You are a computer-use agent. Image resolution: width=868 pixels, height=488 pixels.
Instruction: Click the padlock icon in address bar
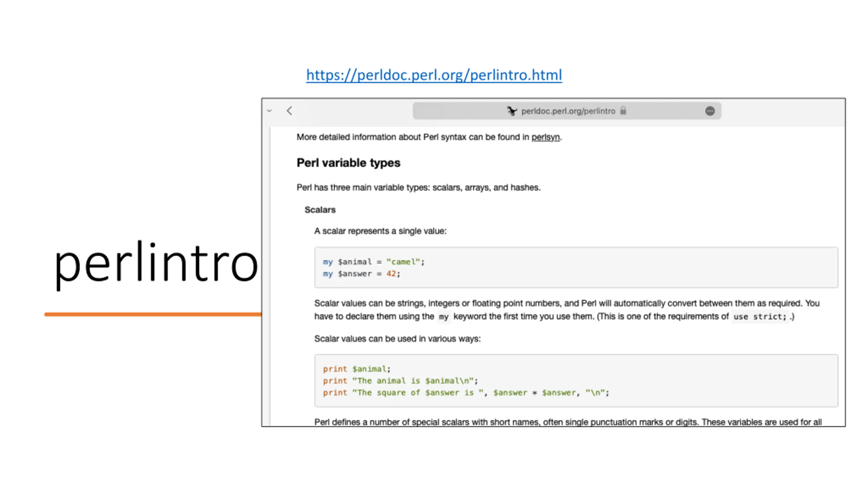[x=623, y=111]
